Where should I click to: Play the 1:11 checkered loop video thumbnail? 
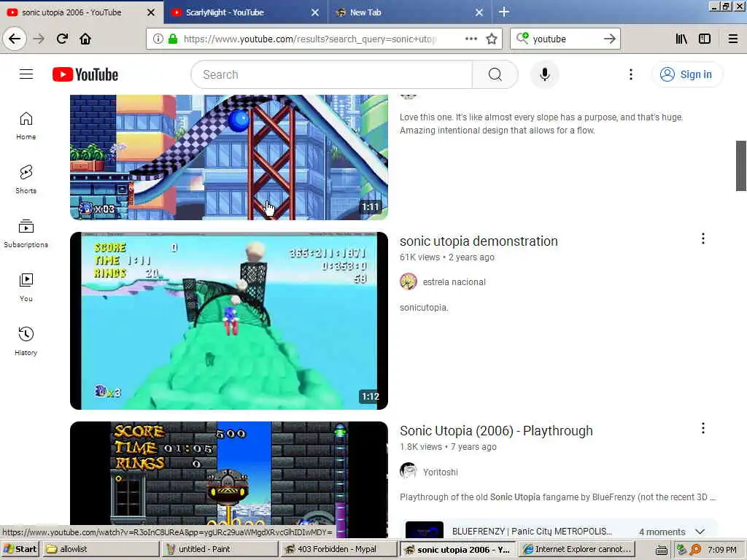[228, 157]
